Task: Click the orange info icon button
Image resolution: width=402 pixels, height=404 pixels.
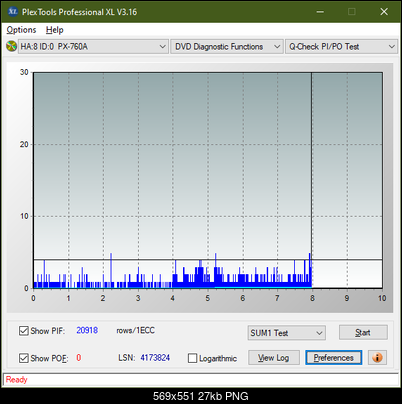Action: pos(377,358)
